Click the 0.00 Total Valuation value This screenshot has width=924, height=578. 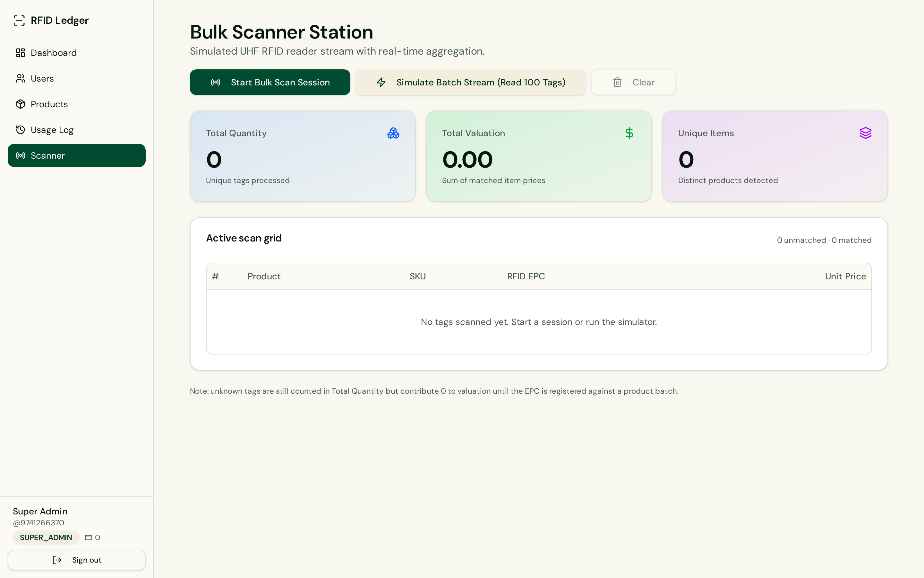[x=467, y=159]
